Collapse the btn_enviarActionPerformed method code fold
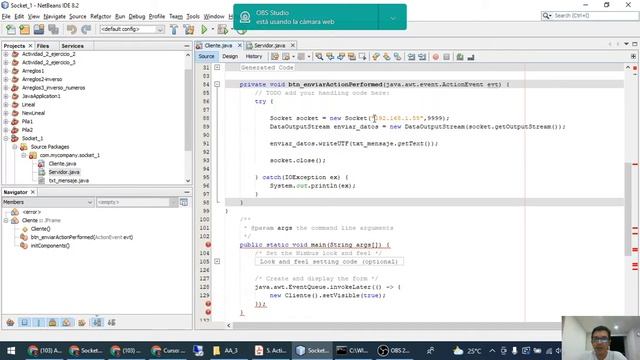640x360 pixels. click(x=217, y=84)
